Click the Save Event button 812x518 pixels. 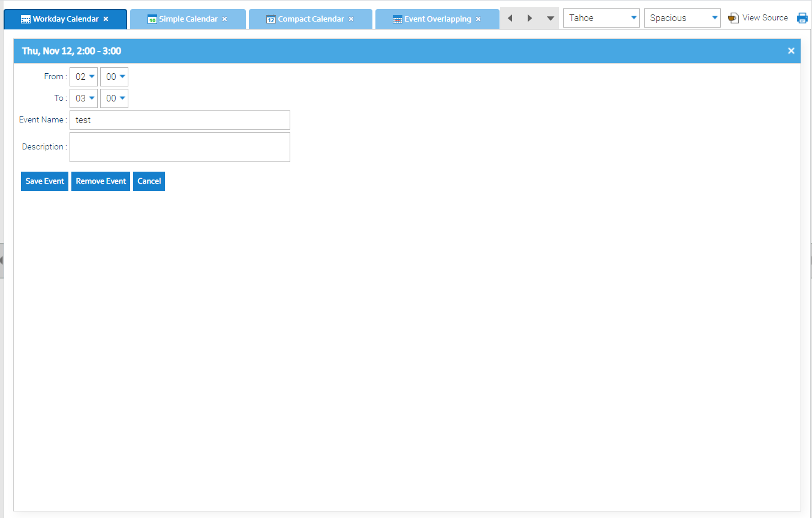pyautogui.click(x=44, y=181)
